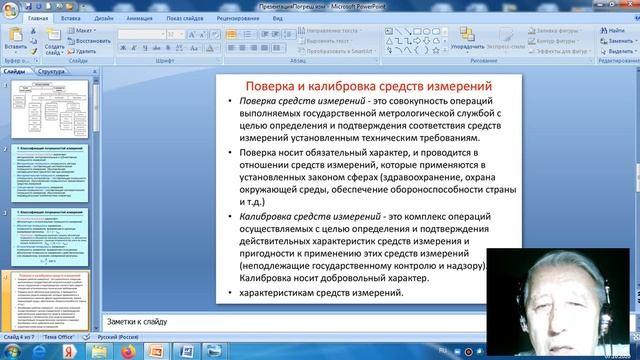Switch to the Анимация ribbon tab

click(x=139, y=18)
